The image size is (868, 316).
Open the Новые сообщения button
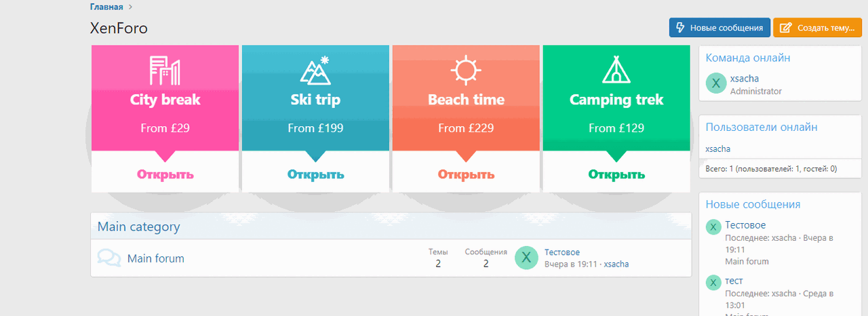719,28
